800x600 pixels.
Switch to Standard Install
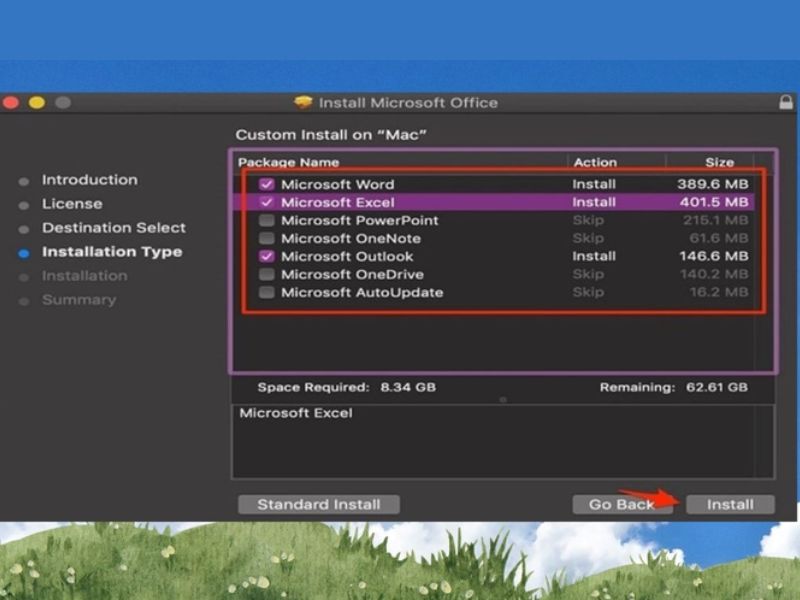click(x=319, y=505)
